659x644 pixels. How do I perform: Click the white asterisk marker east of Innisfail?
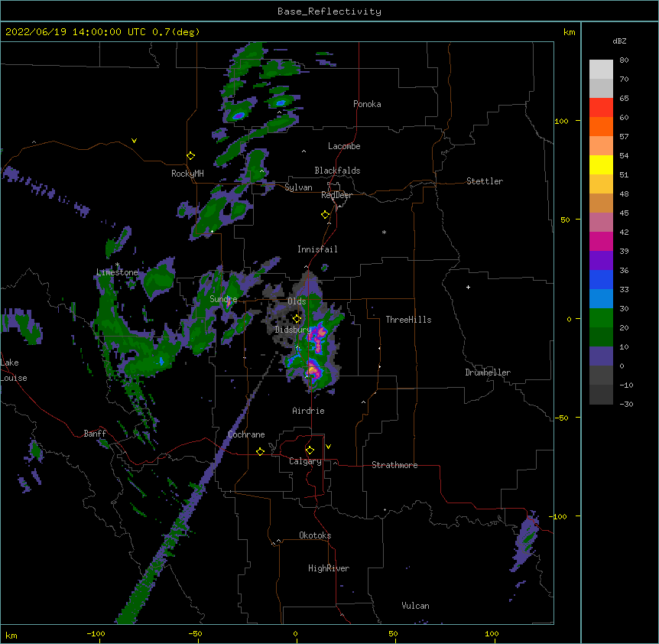click(384, 233)
